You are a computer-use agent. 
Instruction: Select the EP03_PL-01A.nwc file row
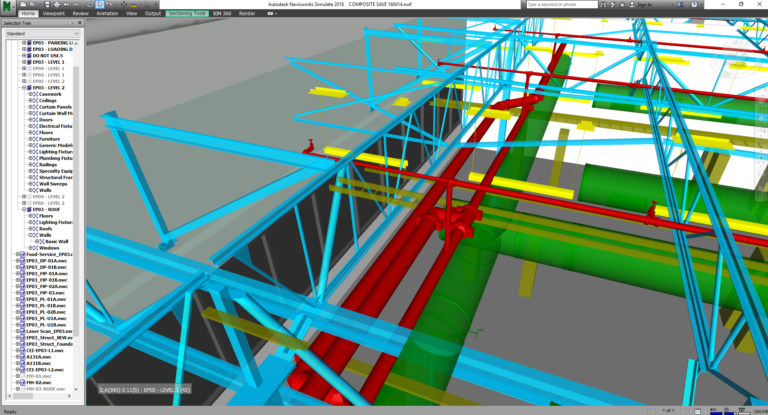[46, 299]
